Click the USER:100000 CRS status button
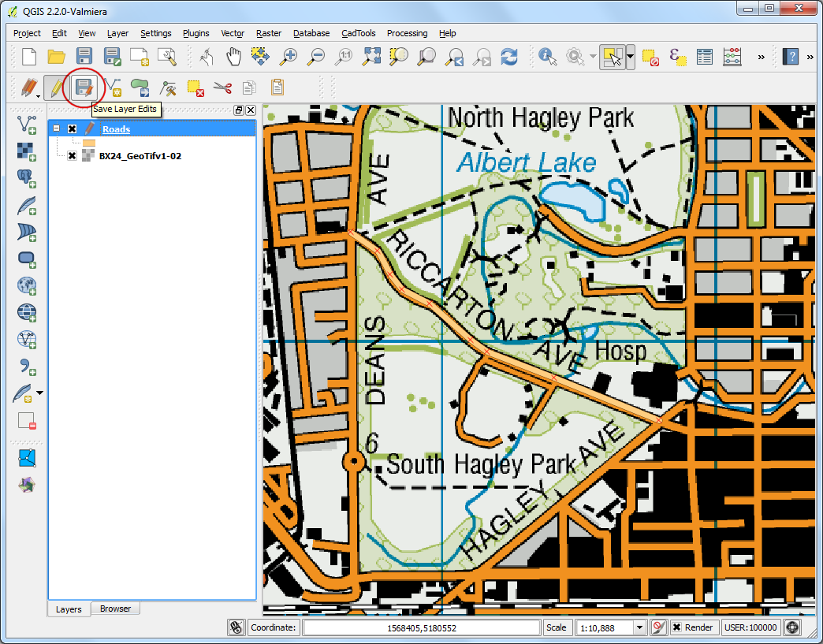The height and width of the screenshot is (644, 823). [x=750, y=627]
